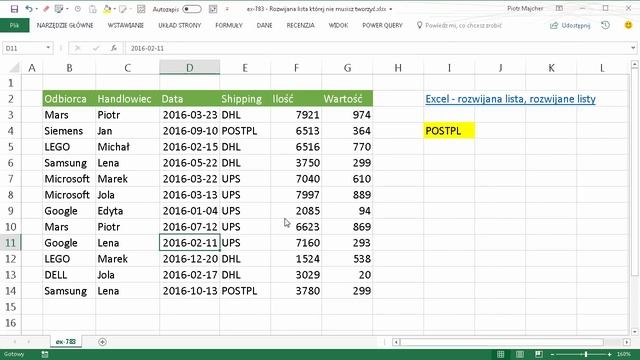Open the Name Box dropdown arrow
640x360 pixels.
coord(48,48)
